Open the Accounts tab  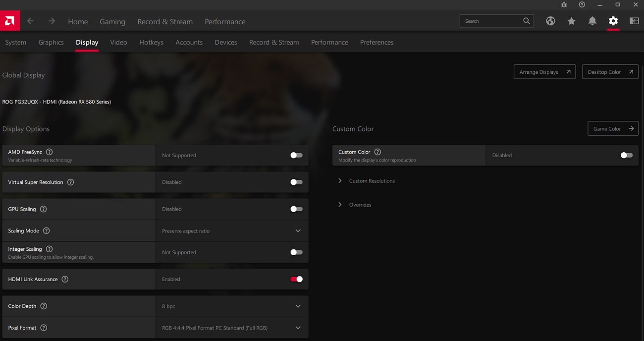click(x=189, y=42)
